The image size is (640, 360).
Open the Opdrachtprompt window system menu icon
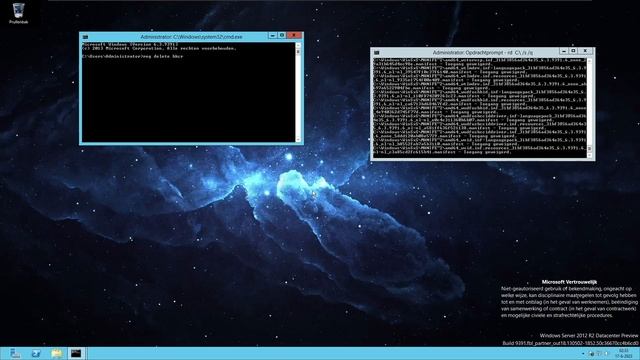click(377, 53)
